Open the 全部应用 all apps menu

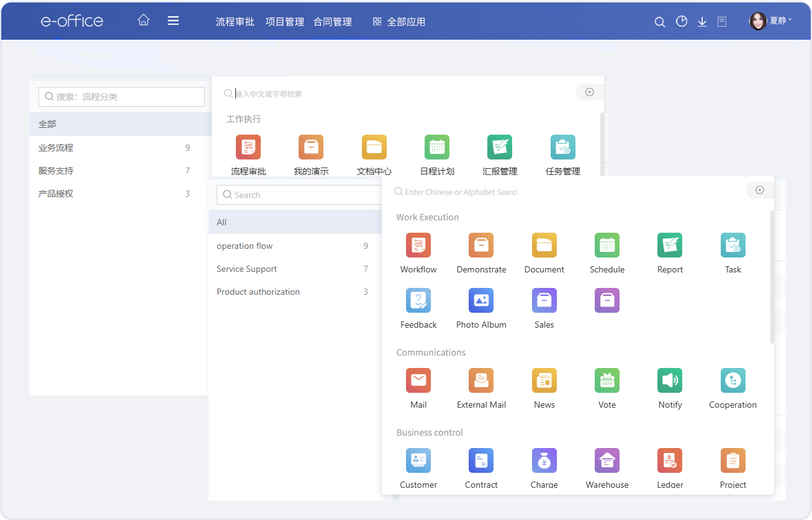(x=399, y=22)
